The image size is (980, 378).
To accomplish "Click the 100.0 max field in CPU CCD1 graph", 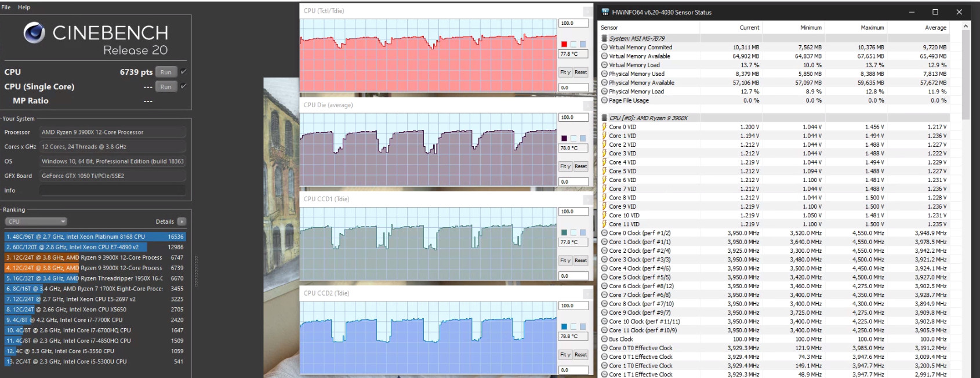I will click(x=574, y=212).
